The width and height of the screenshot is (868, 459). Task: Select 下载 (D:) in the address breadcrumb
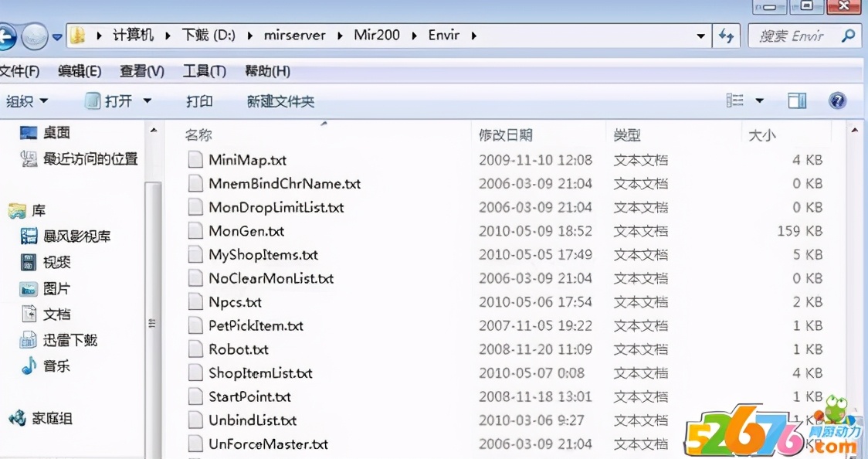point(209,36)
